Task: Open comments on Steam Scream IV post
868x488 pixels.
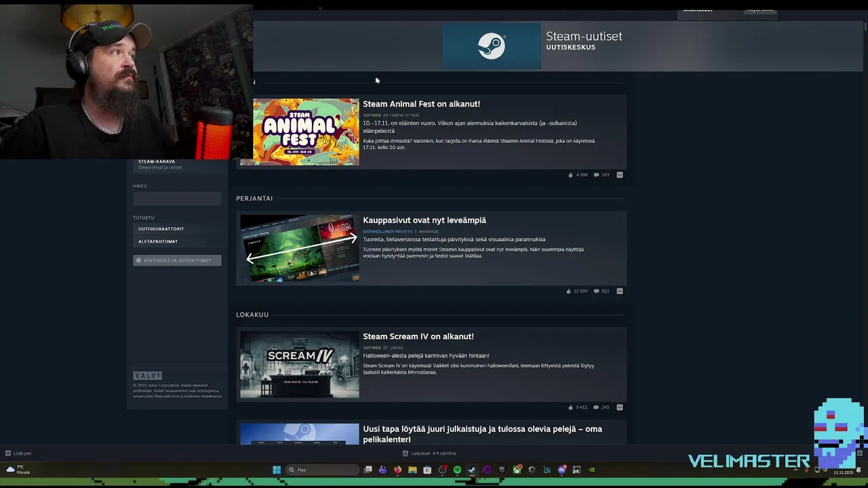Action: 596,407
